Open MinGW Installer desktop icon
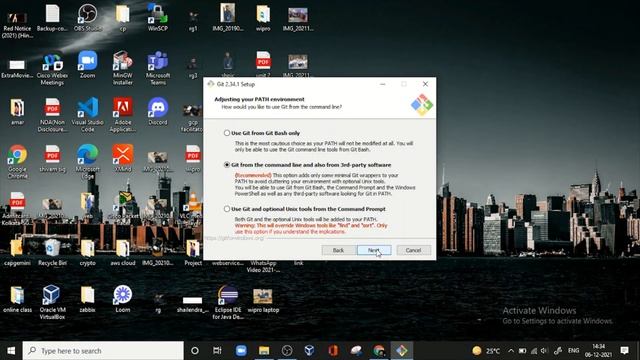 click(x=122, y=69)
